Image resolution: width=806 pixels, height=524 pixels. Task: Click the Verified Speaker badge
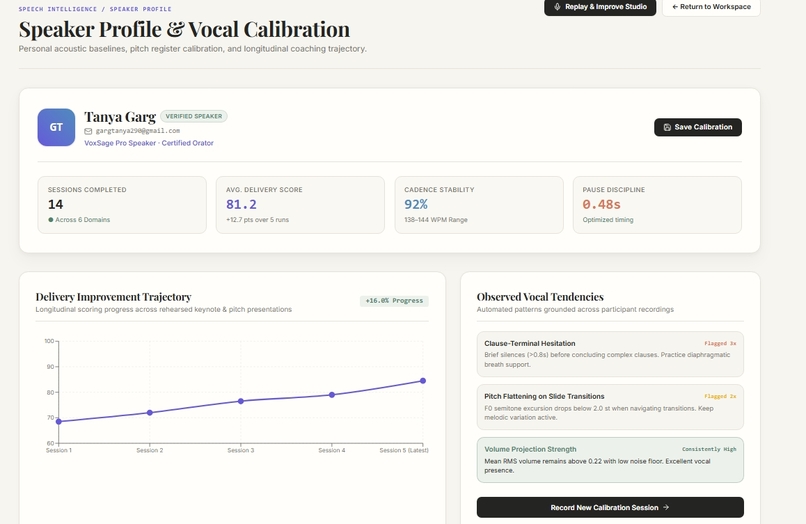click(x=194, y=116)
